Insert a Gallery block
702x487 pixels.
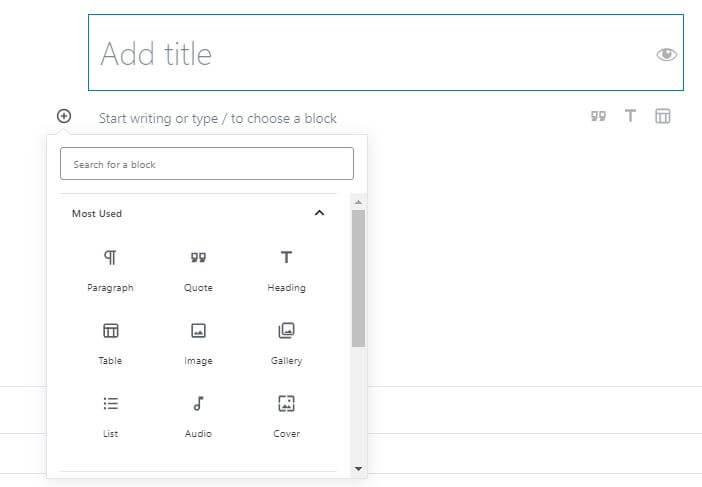(287, 343)
